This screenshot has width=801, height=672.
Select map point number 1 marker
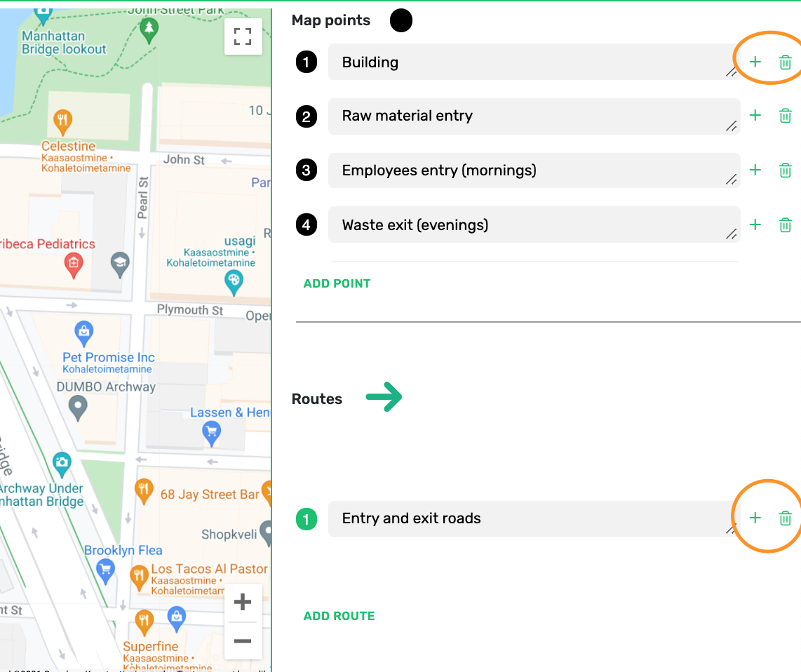point(307,62)
